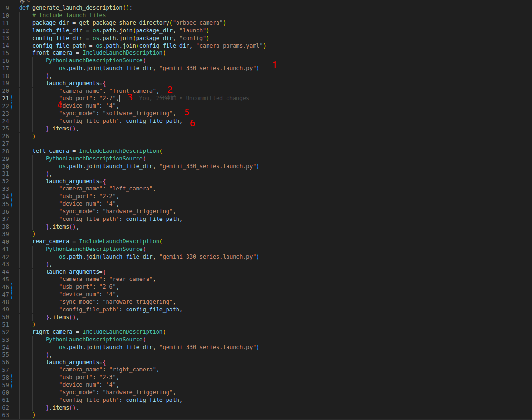The width and height of the screenshot is (532, 420).
Task: Click the blue change marker beside line 46
Action: pos(12,287)
